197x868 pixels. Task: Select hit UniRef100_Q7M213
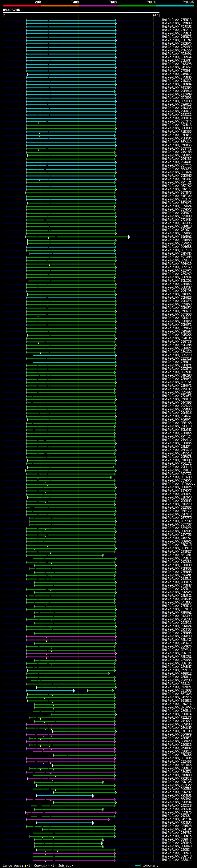pos(177,30)
